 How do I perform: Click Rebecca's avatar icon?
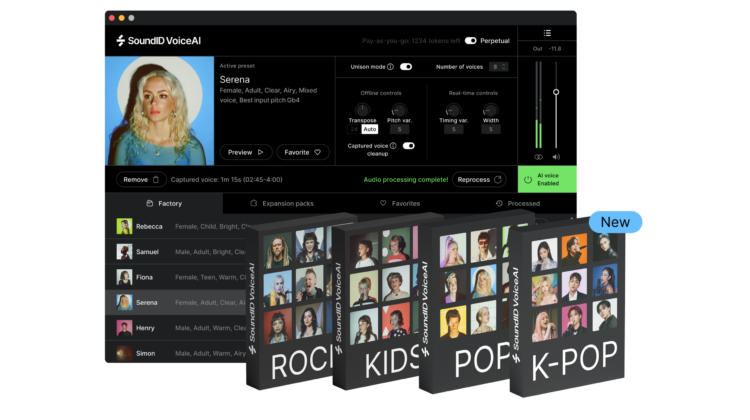point(124,226)
